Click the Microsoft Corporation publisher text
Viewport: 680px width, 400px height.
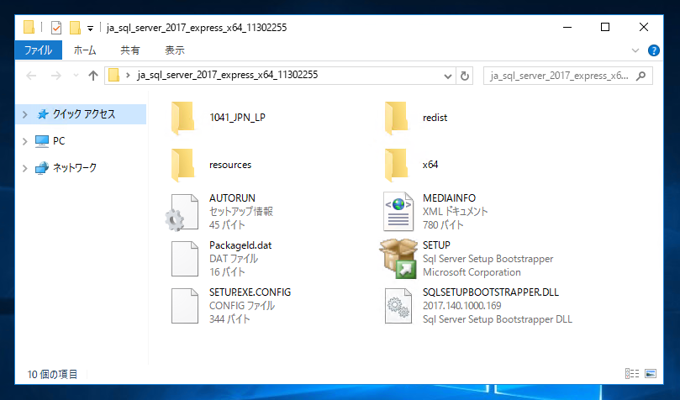tap(472, 272)
